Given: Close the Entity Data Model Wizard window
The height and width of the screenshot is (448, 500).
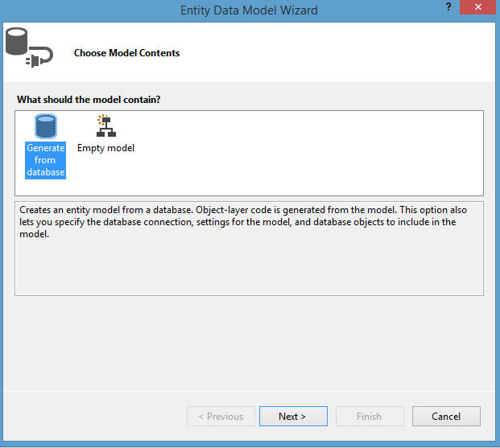Looking at the screenshot, I should tap(479, 9).
